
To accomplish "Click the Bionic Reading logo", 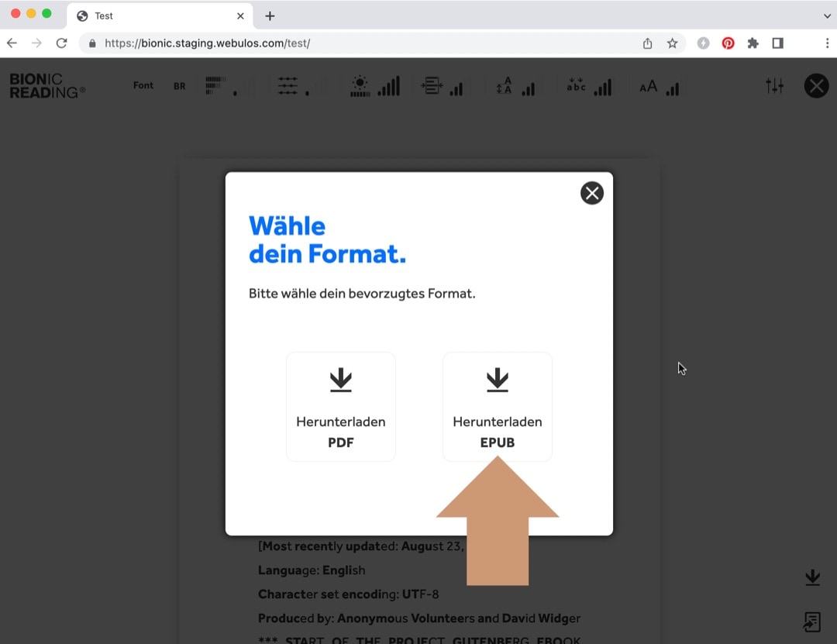I will [x=47, y=86].
